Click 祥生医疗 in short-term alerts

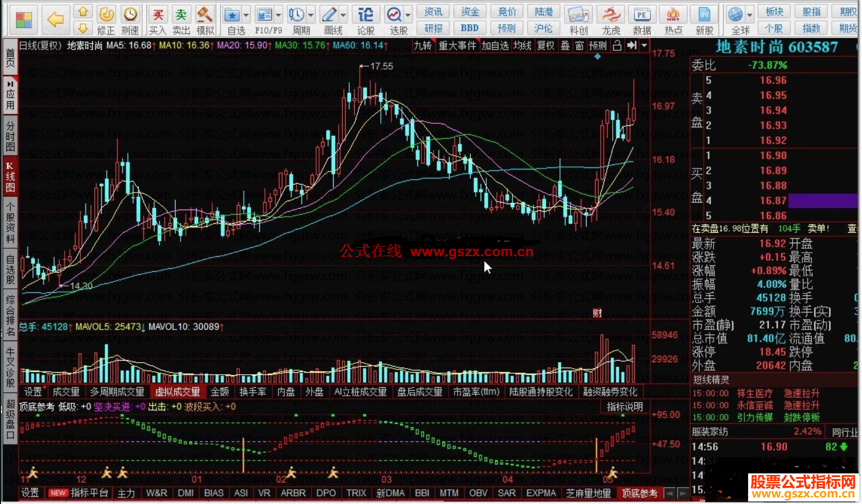[x=755, y=393]
